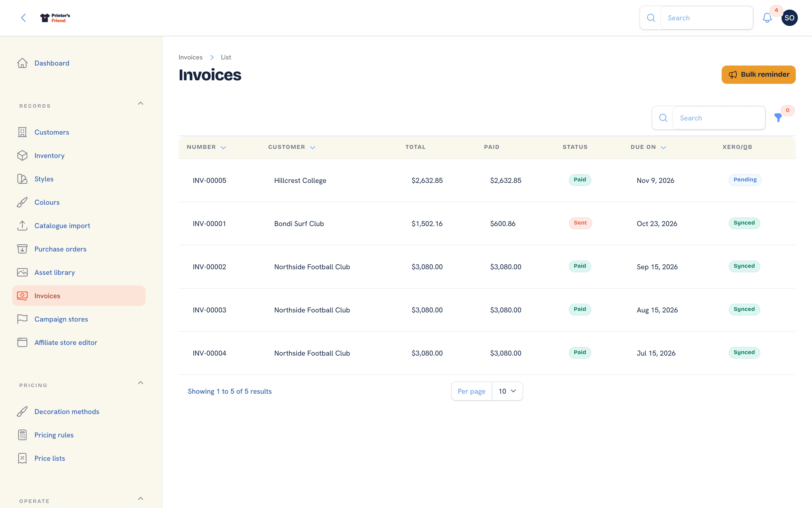This screenshot has width=812, height=508.
Task: Click the Affiliate store editor window icon
Action: click(23, 342)
